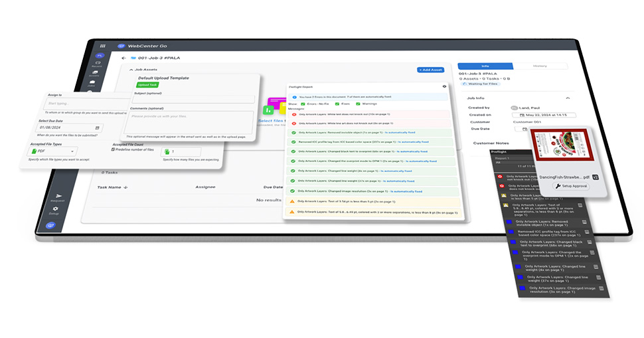Open Jobs in the left sidebar
This screenshot has height=338, width=644.
94,85
